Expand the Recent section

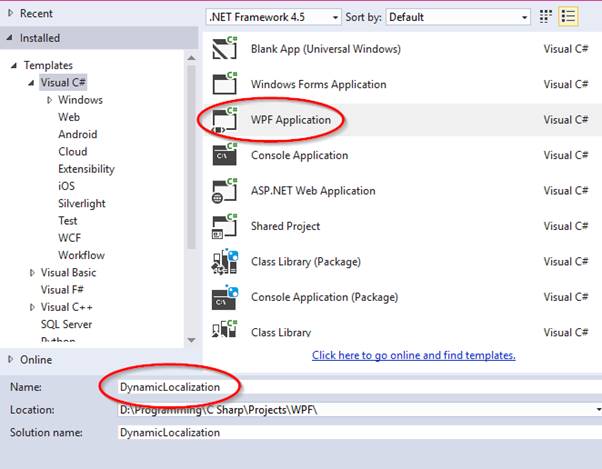coord(9,14)
